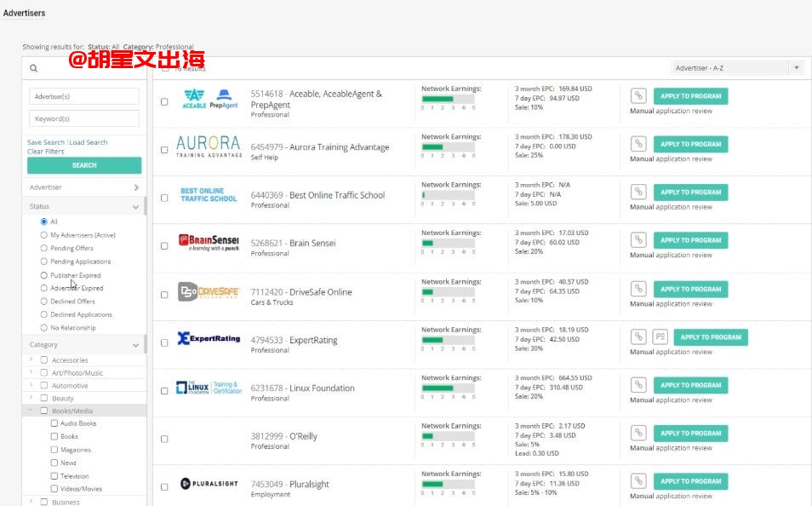The height and width of the screenshot is (506, 812).
Task: Check the Accessories category box
Action: click(44, 359)
